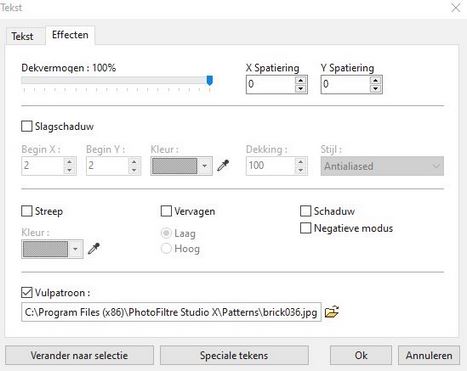This screenshot has height=371, width=467.
Task: Increase Y Spatiering with the up arrow
Action: (x=375, y=80)
